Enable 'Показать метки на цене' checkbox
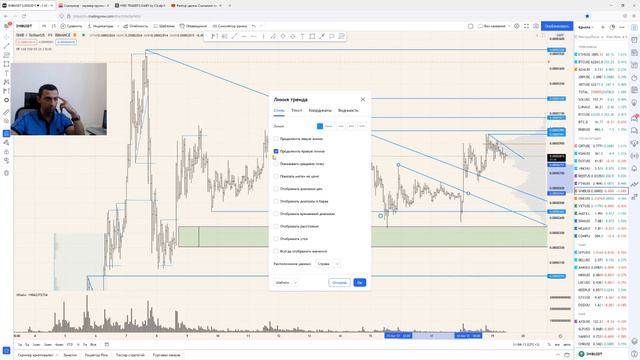 pyautogui.click(x=276, y=176)
